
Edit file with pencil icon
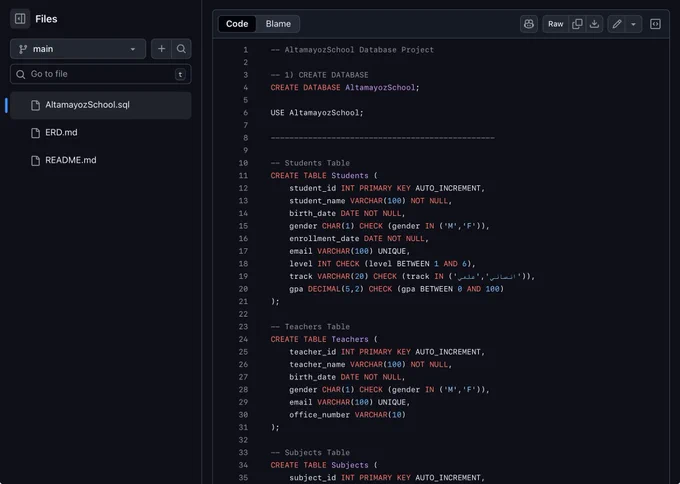pos(617,24)
